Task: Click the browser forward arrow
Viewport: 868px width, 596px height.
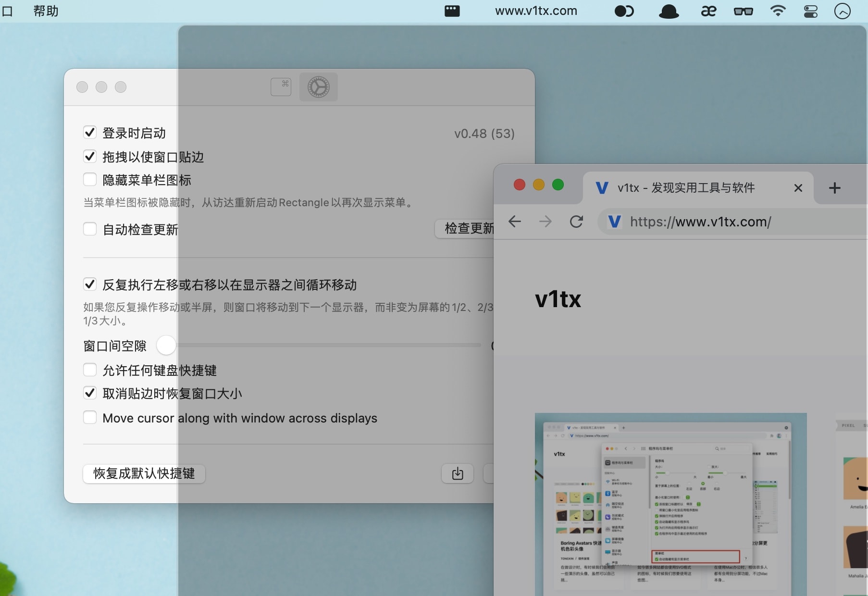Action: click(546, 222)
